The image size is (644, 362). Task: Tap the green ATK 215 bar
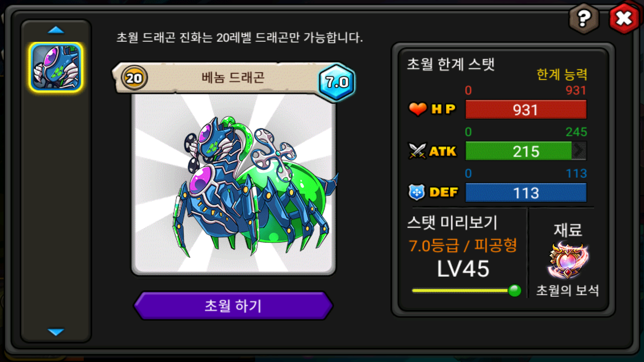526,151
